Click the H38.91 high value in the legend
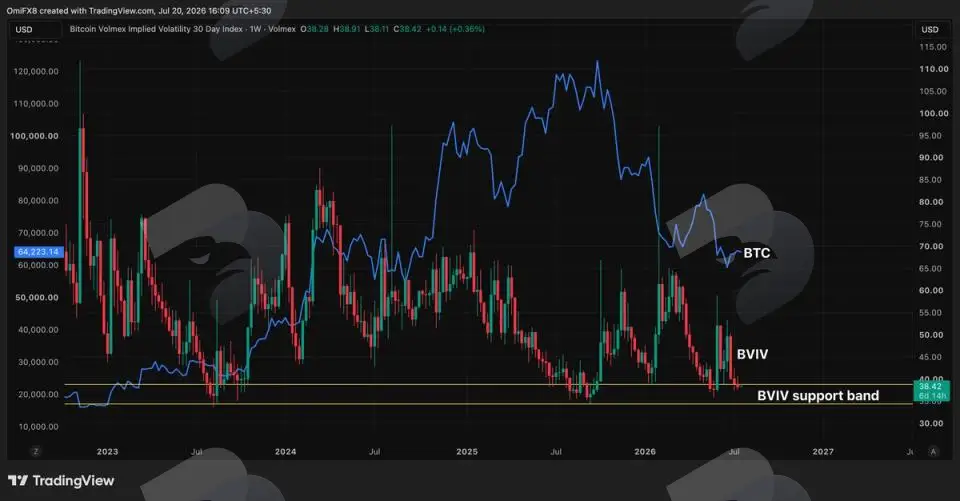960x501 pixels. click(x=347, y=29)
